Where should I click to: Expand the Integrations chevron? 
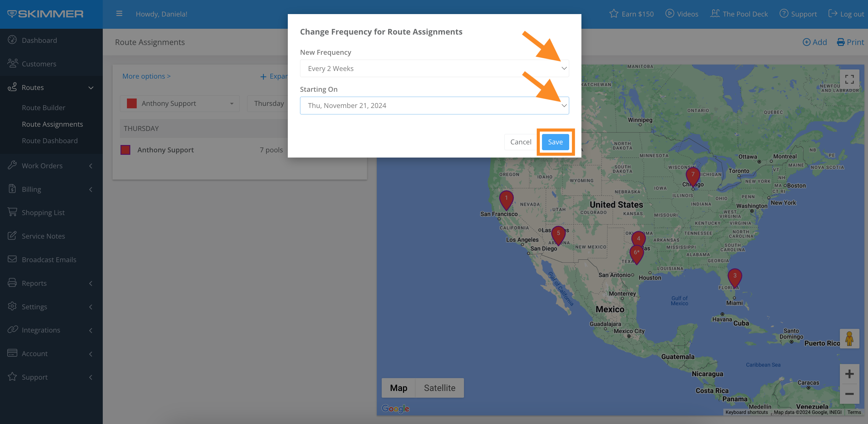pyautogui.click(x=91, y=330)
